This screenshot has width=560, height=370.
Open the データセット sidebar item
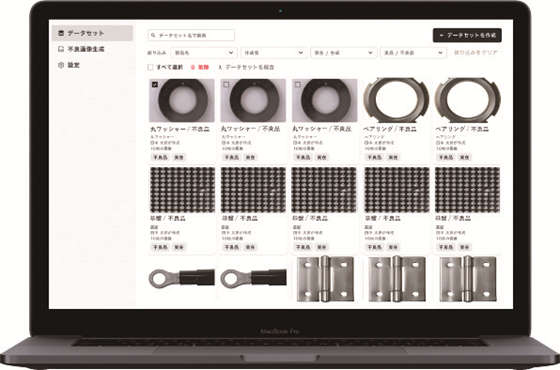[x=92, y=33]
